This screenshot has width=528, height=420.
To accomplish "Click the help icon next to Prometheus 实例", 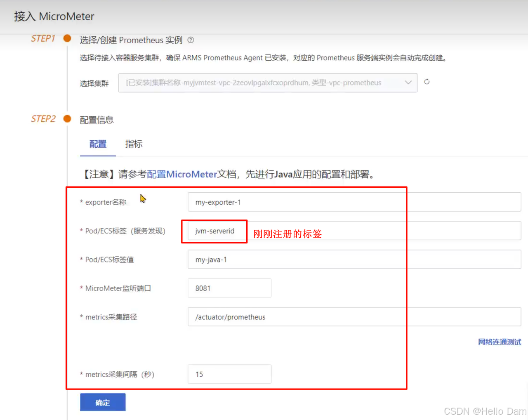I will 191,40.
